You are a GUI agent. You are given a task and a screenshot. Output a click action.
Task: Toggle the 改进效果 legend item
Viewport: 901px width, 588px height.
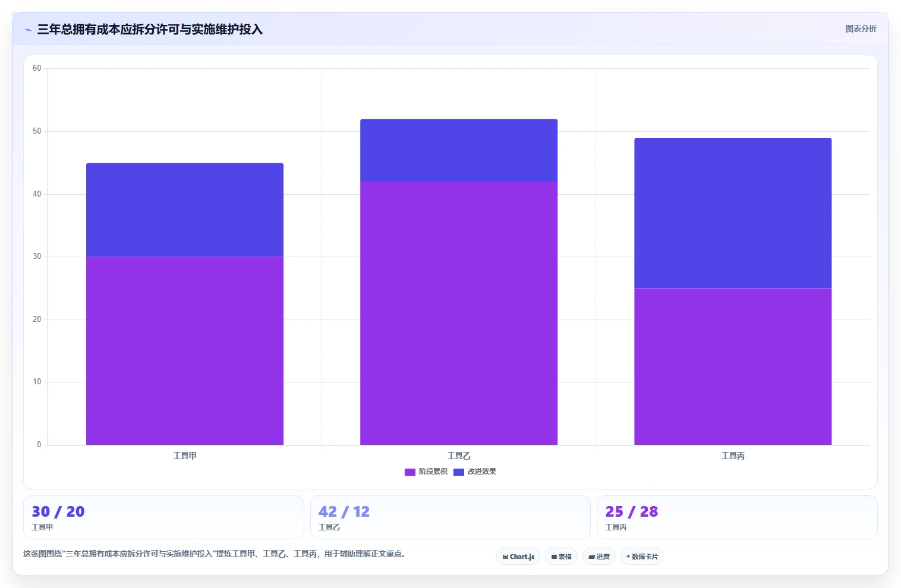[x=475, y=472]
